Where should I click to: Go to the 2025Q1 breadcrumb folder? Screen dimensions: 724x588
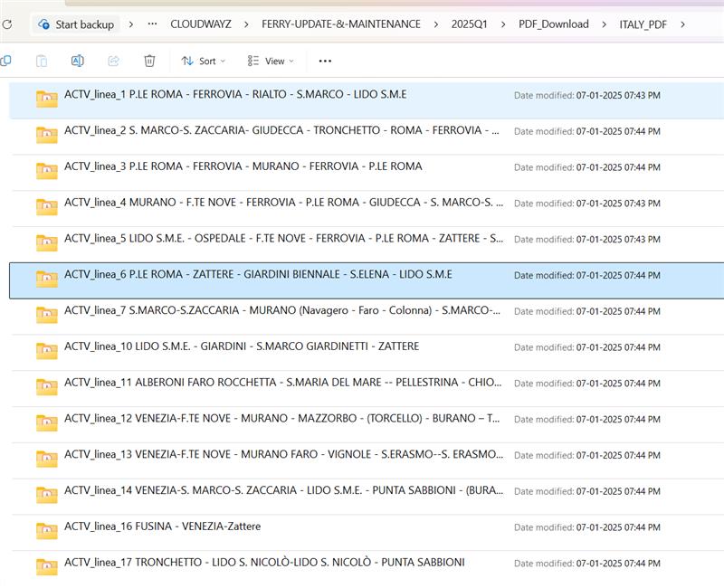click(469, 24)
